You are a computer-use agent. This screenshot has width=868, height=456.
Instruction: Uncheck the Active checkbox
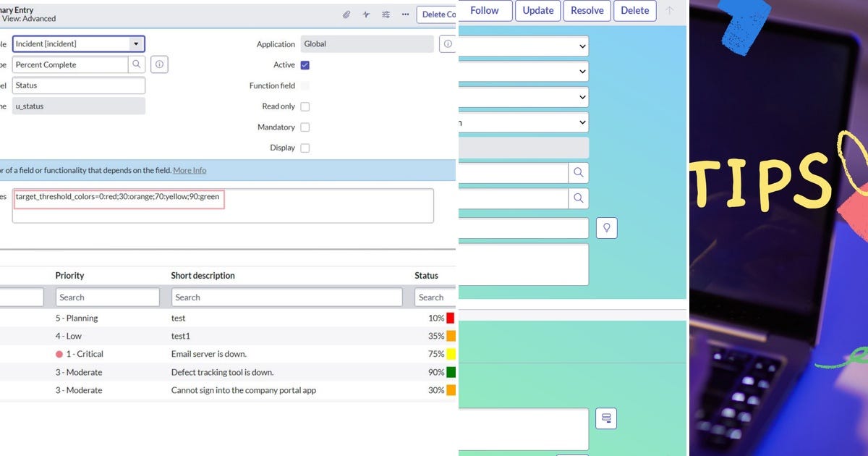pos(305,64)
